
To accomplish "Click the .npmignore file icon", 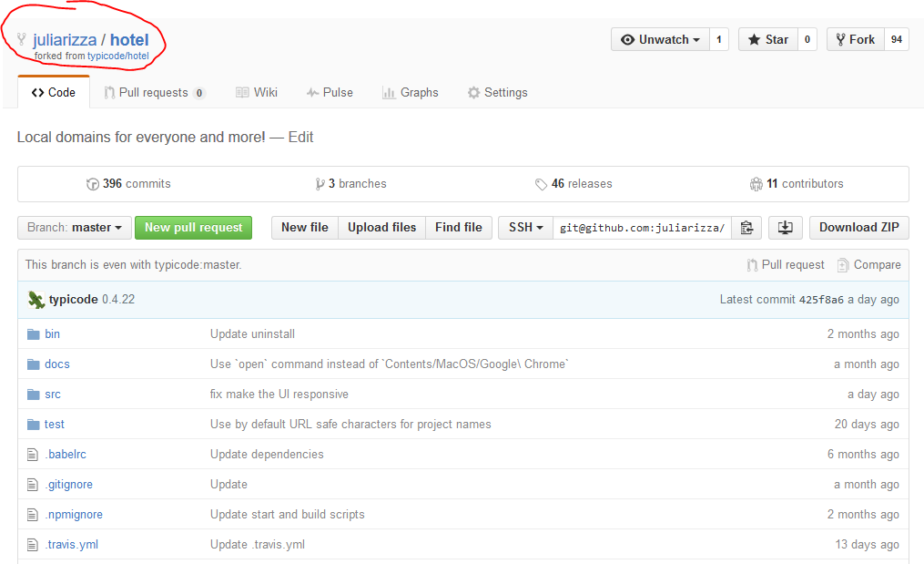I will (x=33, y=515).
